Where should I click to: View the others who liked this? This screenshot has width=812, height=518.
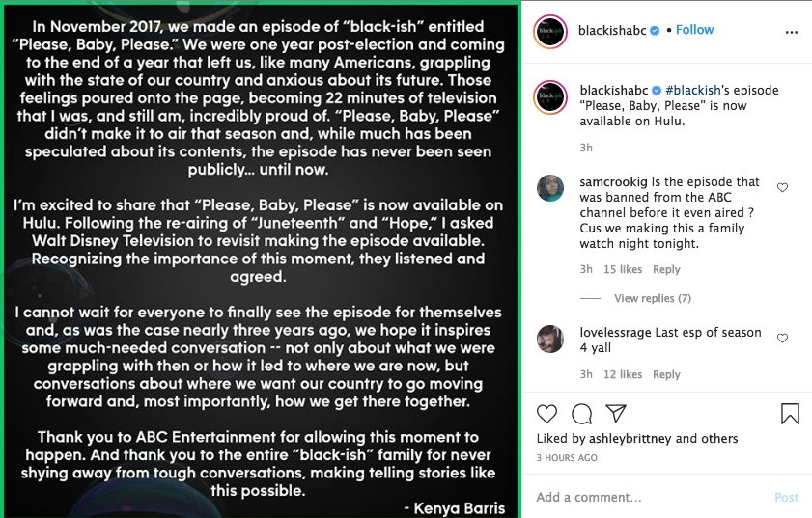click(x=719, y=438)
